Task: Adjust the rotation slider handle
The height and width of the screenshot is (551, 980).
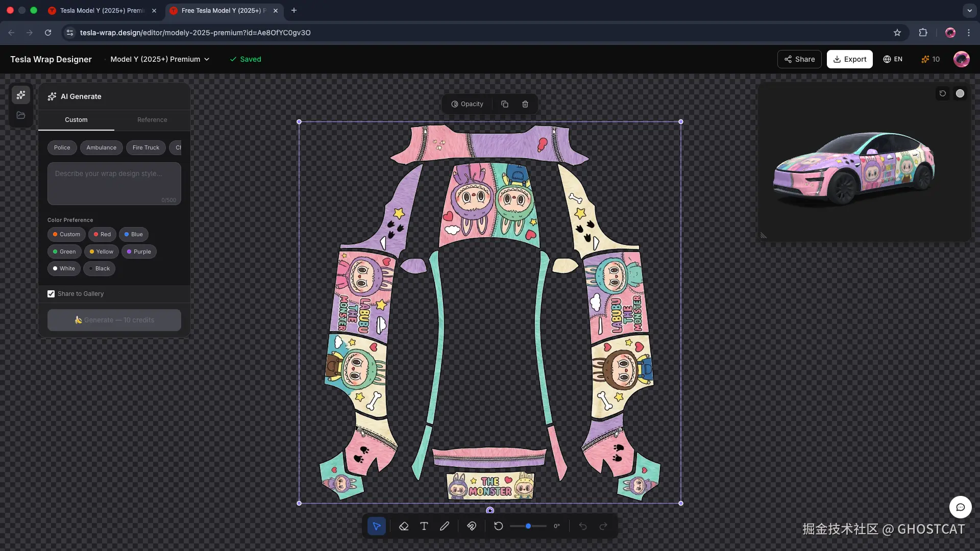Action: 528,526
